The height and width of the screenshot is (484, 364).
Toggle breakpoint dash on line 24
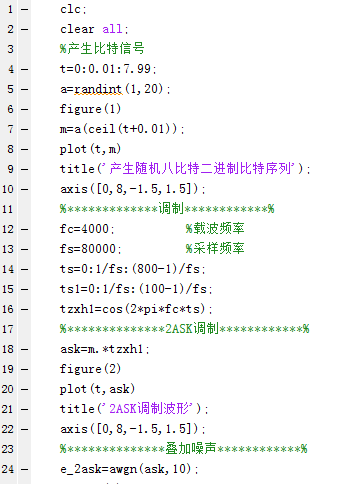(24, 469)
